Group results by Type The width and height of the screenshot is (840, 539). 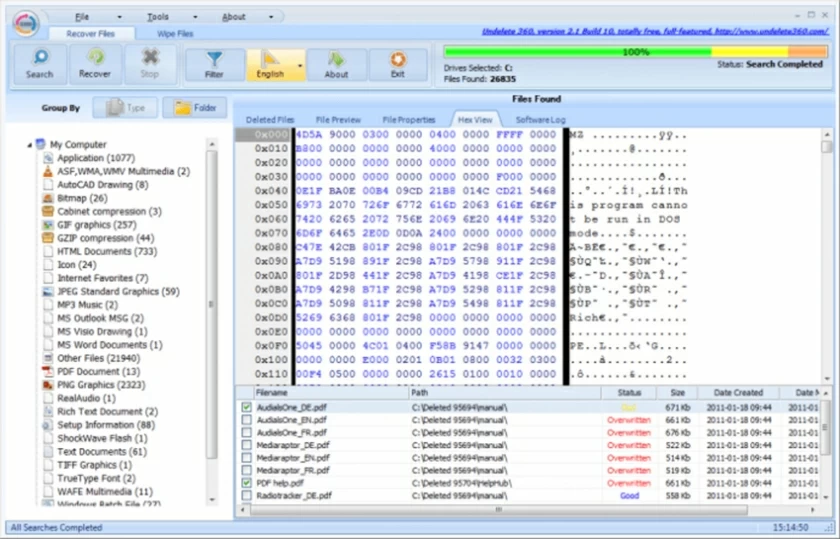point(125,108)
